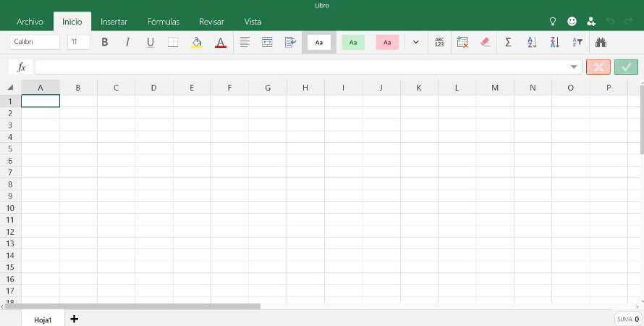Select row 17 header
This screenshot has height=326, width=644.
pyautogui.click(x=10, y=291)
